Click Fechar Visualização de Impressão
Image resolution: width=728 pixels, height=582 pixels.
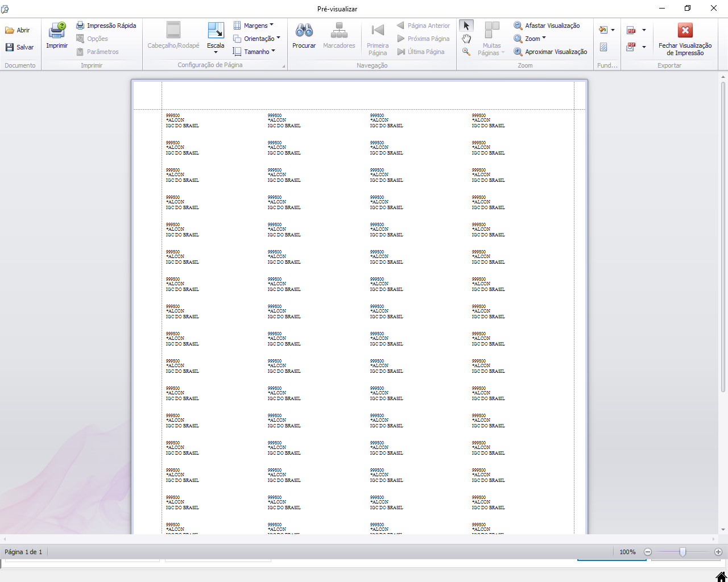(685, 39)
